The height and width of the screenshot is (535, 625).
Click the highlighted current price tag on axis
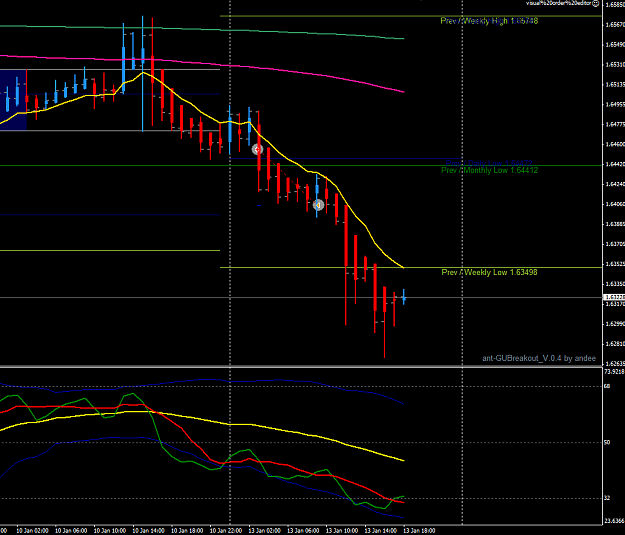tap(614, 297)
